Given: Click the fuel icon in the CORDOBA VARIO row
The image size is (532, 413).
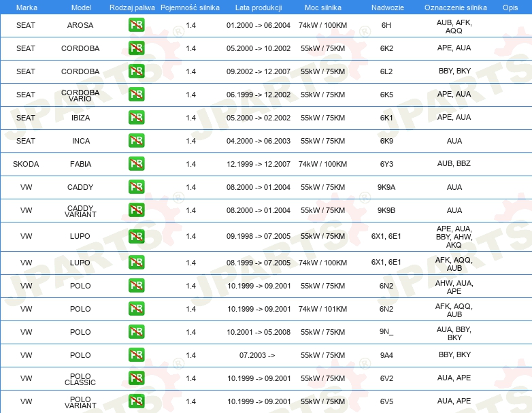Looking at the screenshot, I should point(136,95).
